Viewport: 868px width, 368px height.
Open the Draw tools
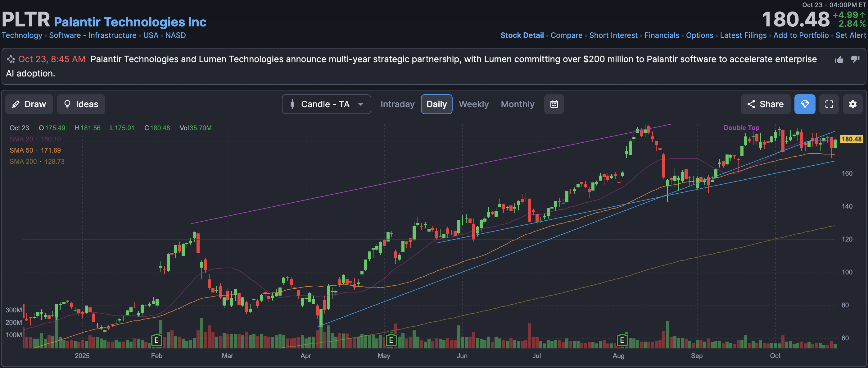29,104
